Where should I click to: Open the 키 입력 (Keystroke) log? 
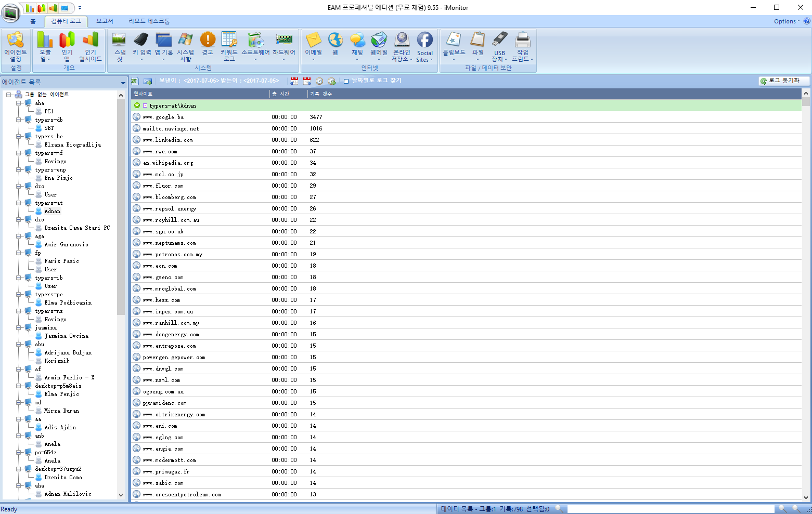pos(141,47)
